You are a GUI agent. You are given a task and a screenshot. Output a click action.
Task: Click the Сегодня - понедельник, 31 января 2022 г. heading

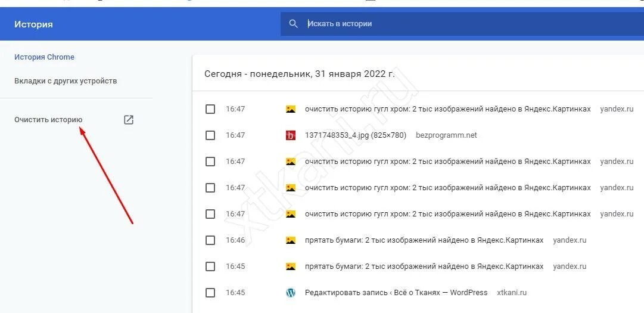[300, 75]
